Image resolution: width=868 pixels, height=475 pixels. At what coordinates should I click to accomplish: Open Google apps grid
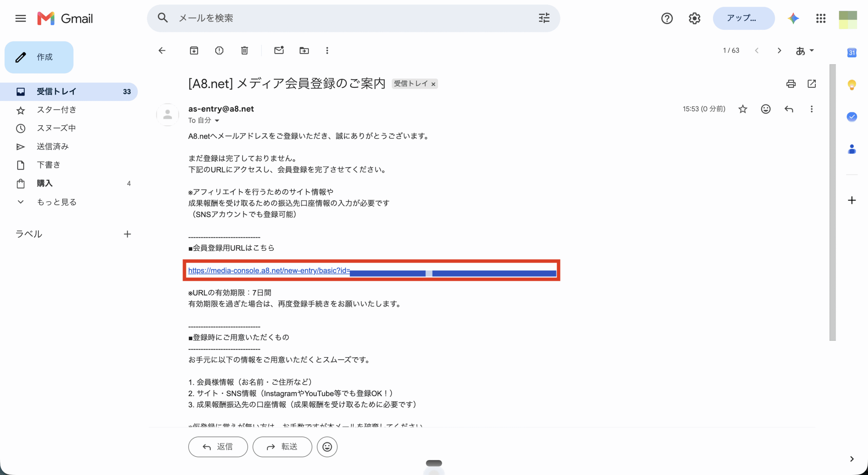coord(821,18)
